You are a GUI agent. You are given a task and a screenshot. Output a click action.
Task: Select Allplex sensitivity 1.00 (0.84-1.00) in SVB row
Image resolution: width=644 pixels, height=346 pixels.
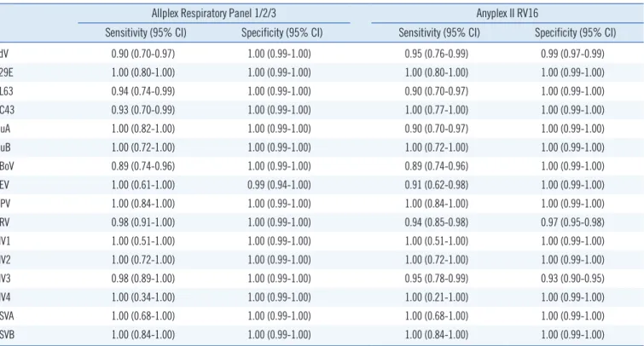point(143,335)
